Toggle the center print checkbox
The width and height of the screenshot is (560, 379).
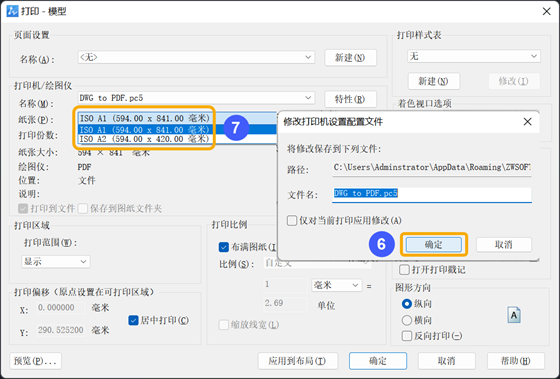[x=133, y=320]
